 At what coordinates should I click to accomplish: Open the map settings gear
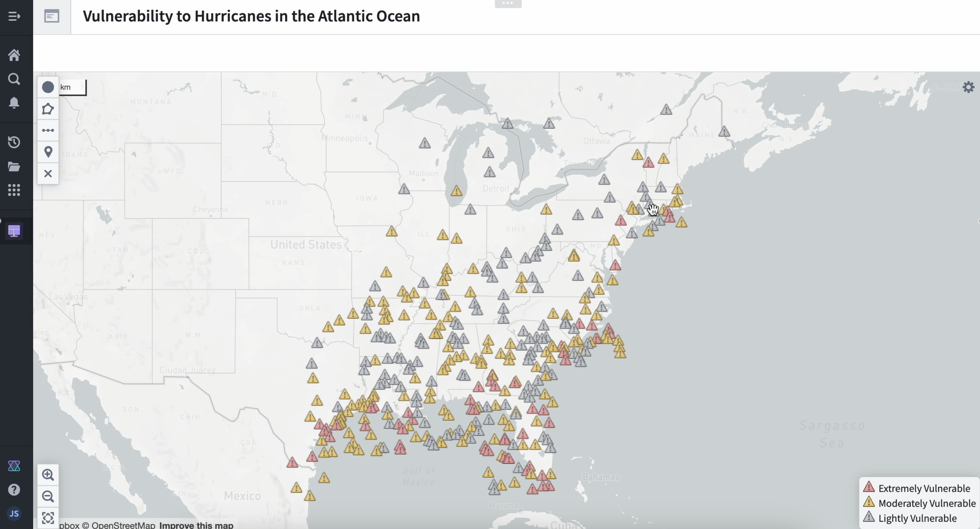coord(968,87)
